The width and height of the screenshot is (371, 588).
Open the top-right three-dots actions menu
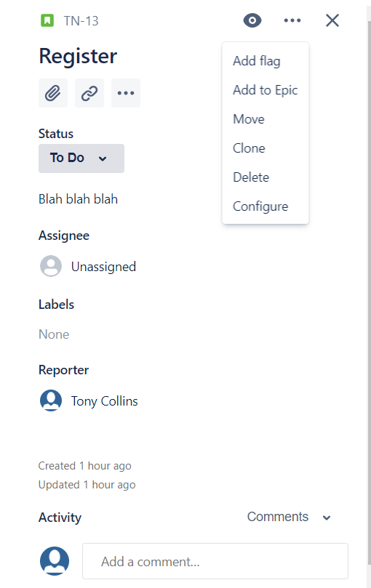pyautogui.click(x=292, y=20)
